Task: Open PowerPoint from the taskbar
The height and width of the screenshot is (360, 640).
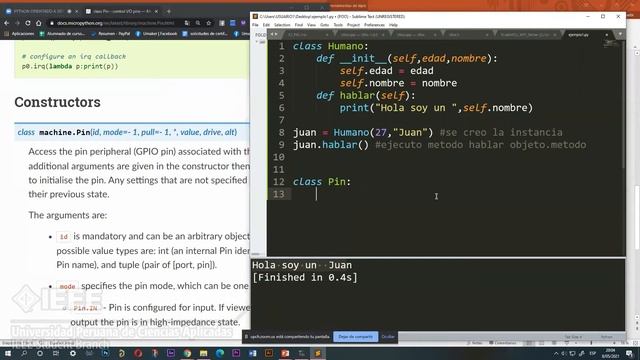Action: point(285,353)
